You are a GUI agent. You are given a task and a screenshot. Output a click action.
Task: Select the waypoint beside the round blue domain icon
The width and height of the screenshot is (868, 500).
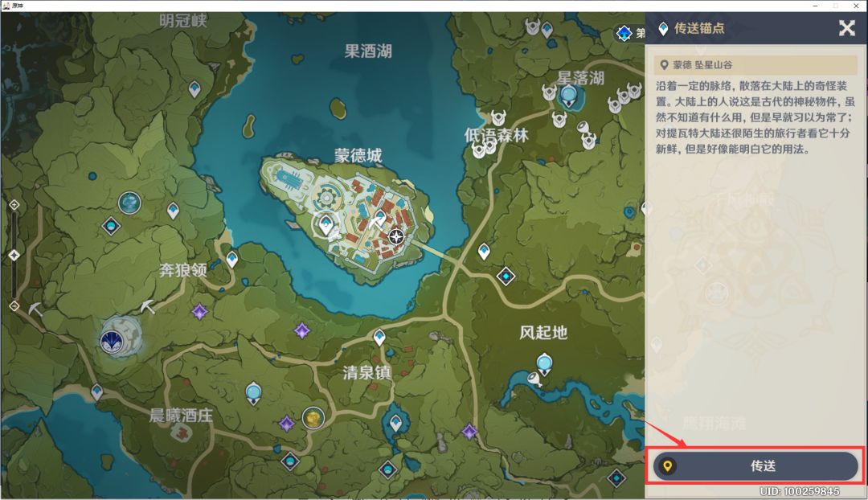(x=174, y=211)
